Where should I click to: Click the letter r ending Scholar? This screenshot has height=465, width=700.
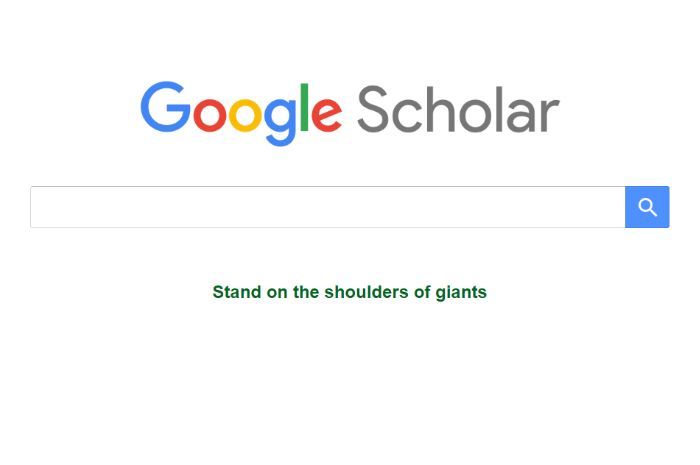(550, 115)
